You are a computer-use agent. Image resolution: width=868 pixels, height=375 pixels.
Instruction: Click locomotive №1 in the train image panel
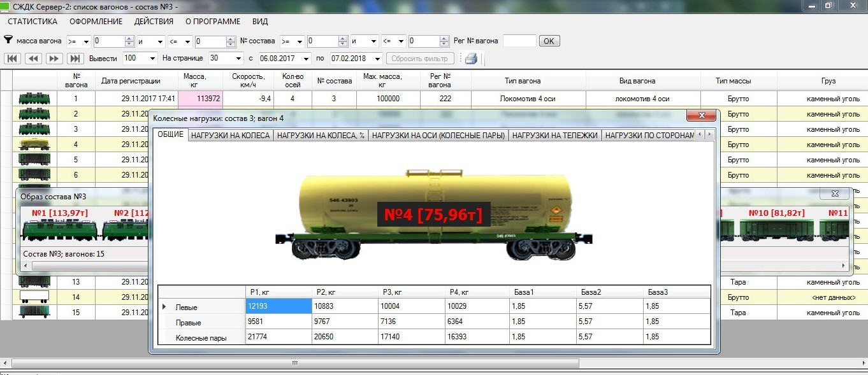click(60, 229)
